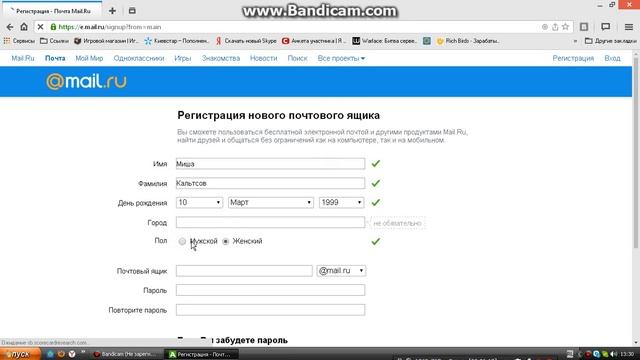Click the Повторите пароль input field
The height and width of the screenshot is (360, 640).
click(271, 310)
